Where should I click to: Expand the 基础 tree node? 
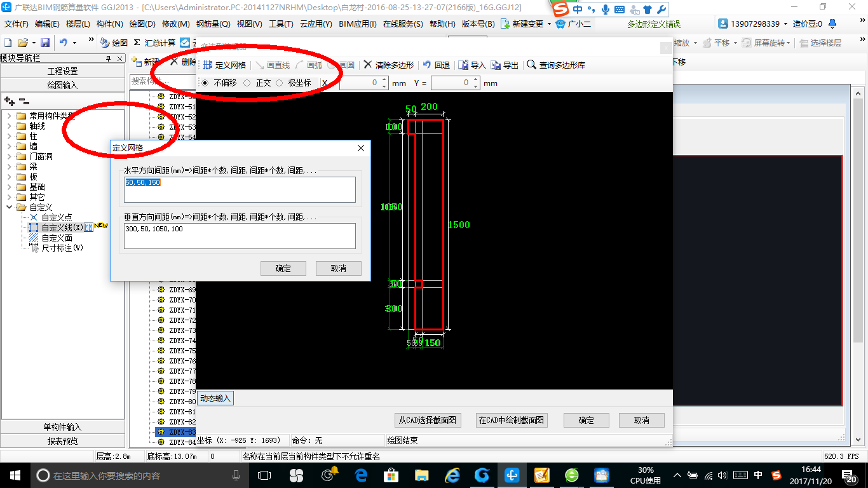point(9,187)
